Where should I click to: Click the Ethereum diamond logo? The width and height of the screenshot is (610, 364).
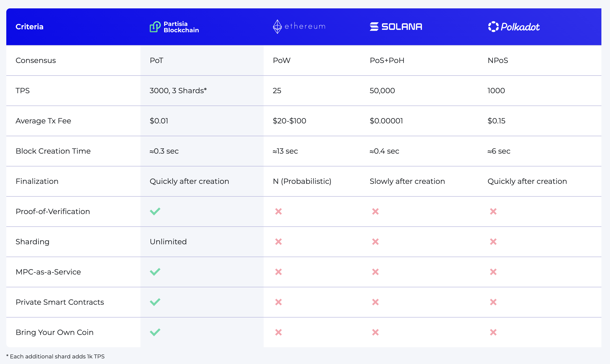[x=277, y=26]
